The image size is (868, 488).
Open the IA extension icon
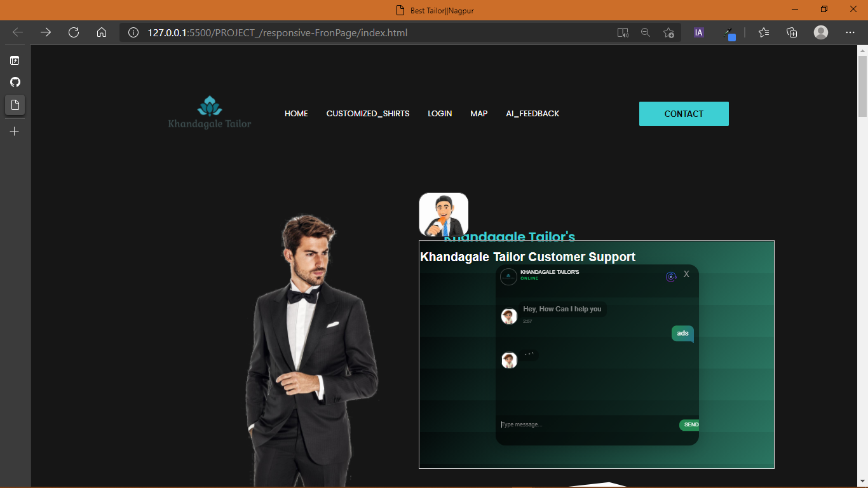[x=699, y=32]
